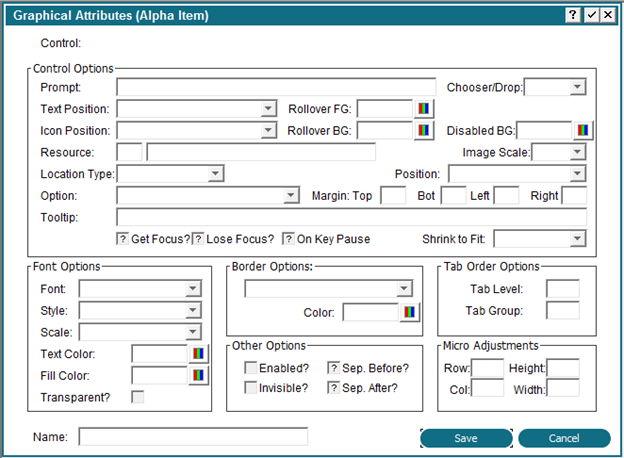Click the Margin Bot field

point(453,195)
